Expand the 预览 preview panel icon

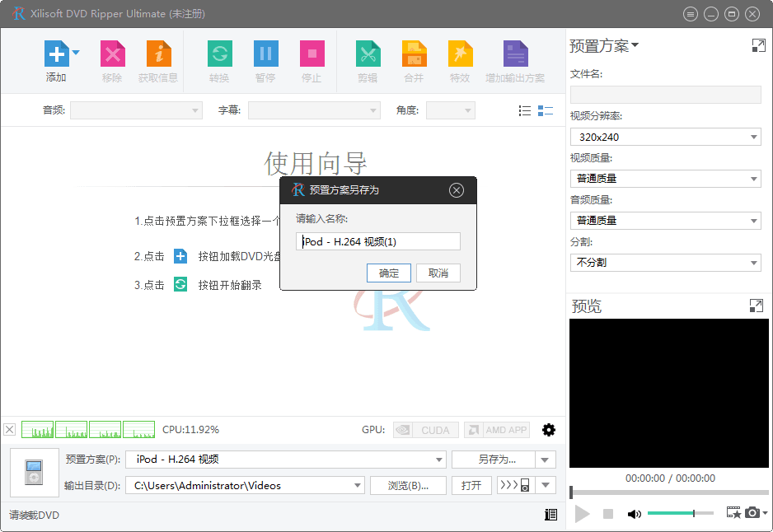coord(757,306)
